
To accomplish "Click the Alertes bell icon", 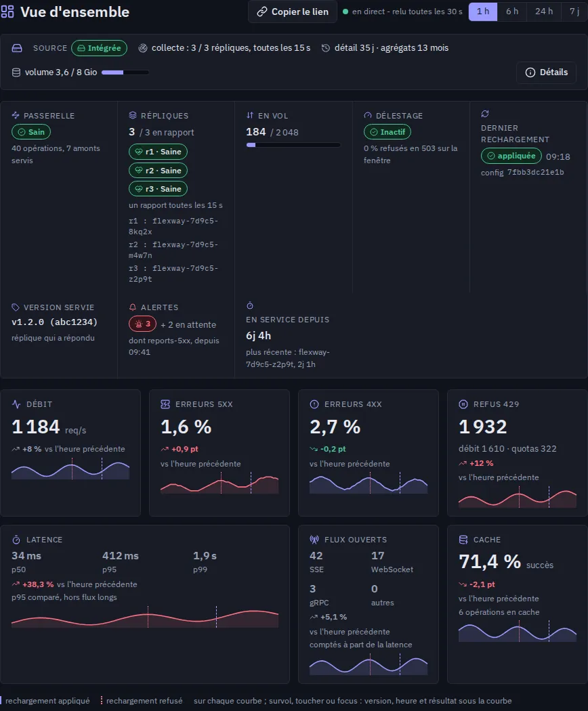I will pyautogui.click(x=133, y=307).
